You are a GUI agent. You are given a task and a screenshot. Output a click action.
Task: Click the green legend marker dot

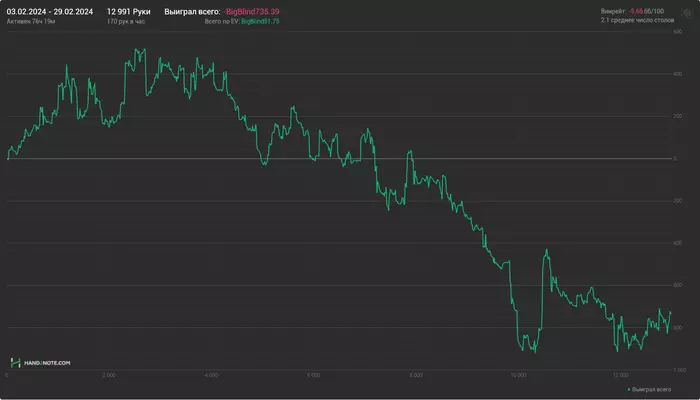click(x=628, y=388)
